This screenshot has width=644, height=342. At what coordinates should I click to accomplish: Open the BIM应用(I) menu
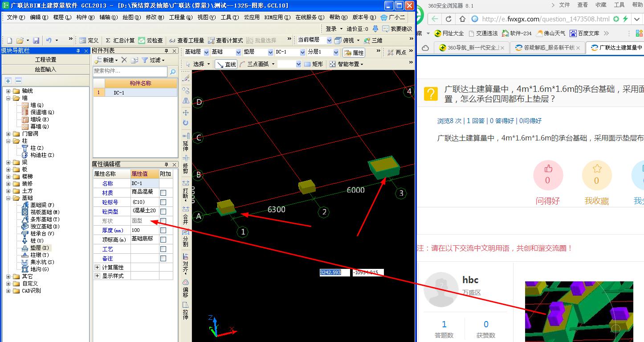point(277,17)
